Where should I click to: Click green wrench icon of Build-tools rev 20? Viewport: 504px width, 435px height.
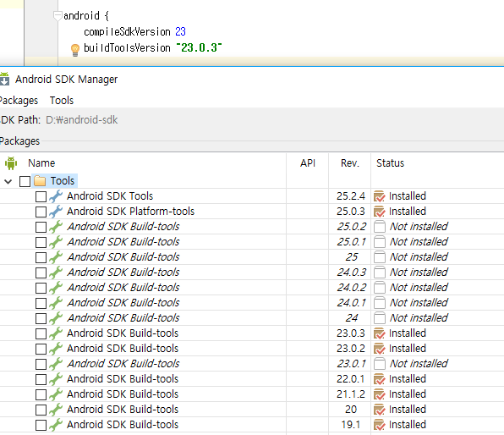(56, 410)
